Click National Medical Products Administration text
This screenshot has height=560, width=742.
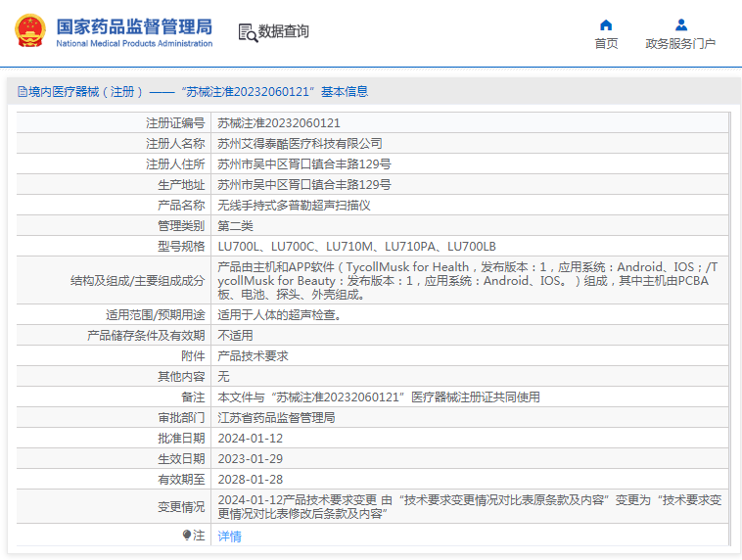(x=134, y=43)
